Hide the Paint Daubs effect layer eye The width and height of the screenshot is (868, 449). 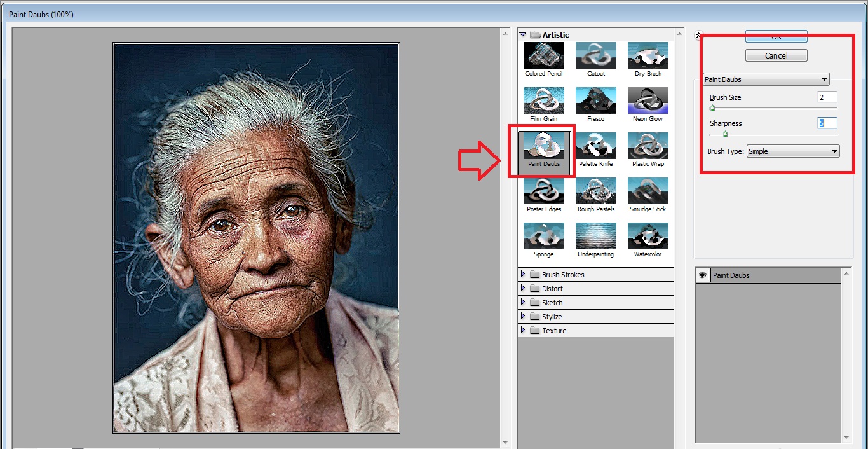(702, 275)
